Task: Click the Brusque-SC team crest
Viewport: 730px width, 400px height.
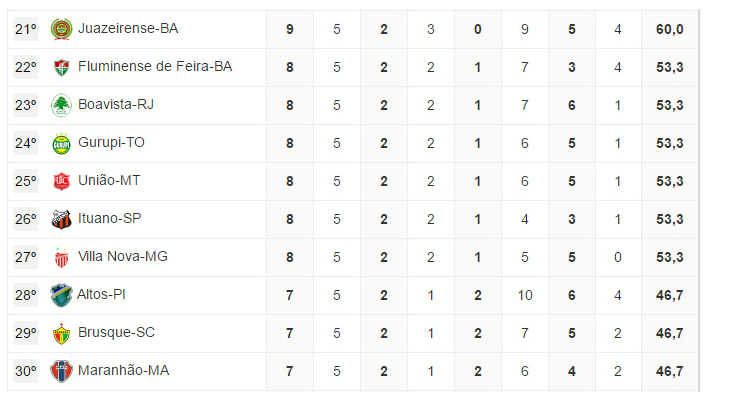Action: coord(61,333)
